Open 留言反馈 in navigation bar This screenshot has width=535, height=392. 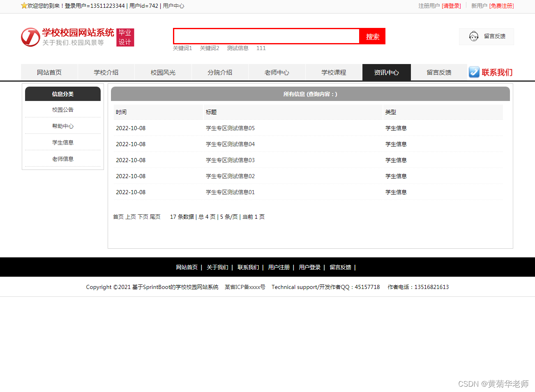coord(439,72)
